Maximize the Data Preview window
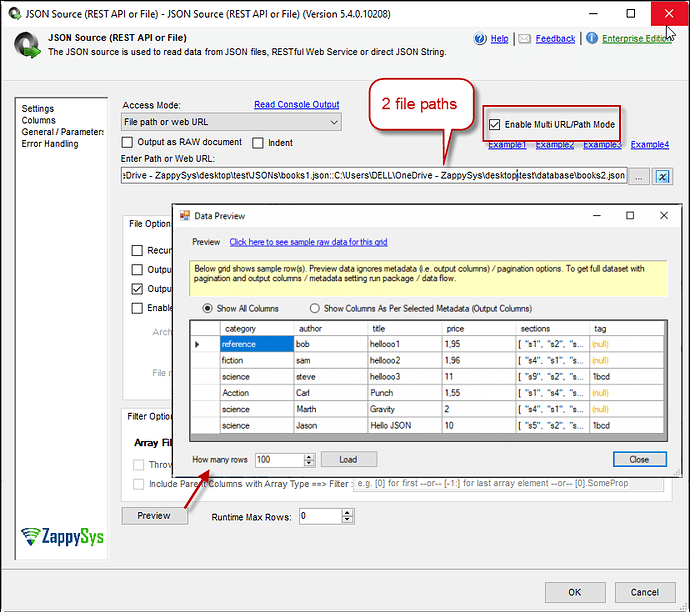 pyautogui.click(x=630, y=215)
